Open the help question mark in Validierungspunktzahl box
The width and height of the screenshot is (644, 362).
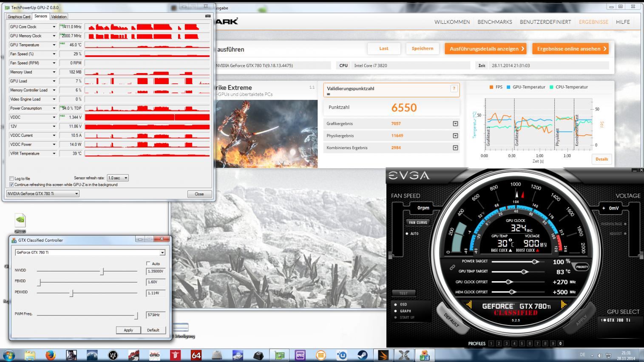point(454,88)
